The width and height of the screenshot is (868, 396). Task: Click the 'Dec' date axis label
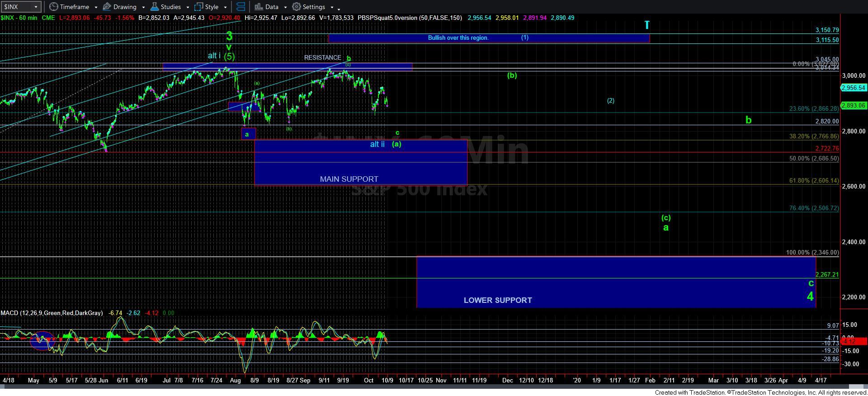pyautogui.click(x=507, y=381)
